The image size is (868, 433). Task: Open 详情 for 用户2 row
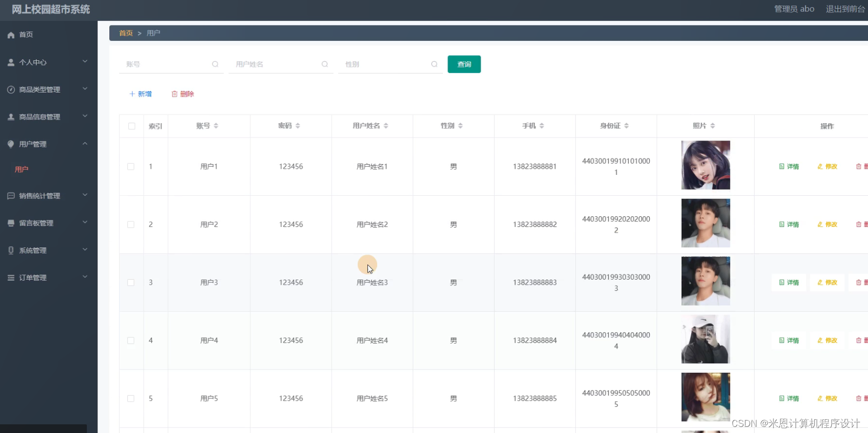click(789, 224)
